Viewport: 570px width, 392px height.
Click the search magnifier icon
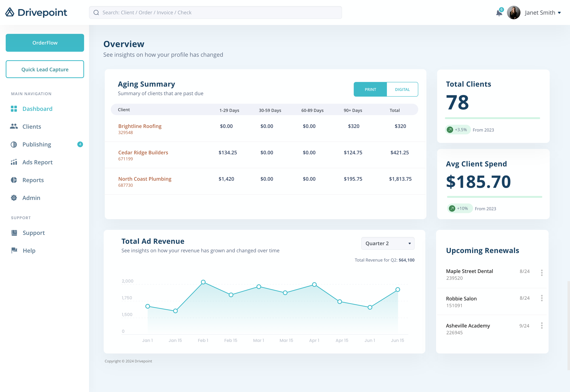pos(96,13)
